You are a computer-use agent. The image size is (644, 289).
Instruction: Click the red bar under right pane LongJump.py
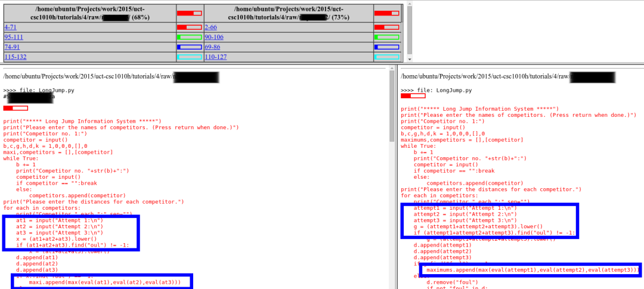pos(413,96)
